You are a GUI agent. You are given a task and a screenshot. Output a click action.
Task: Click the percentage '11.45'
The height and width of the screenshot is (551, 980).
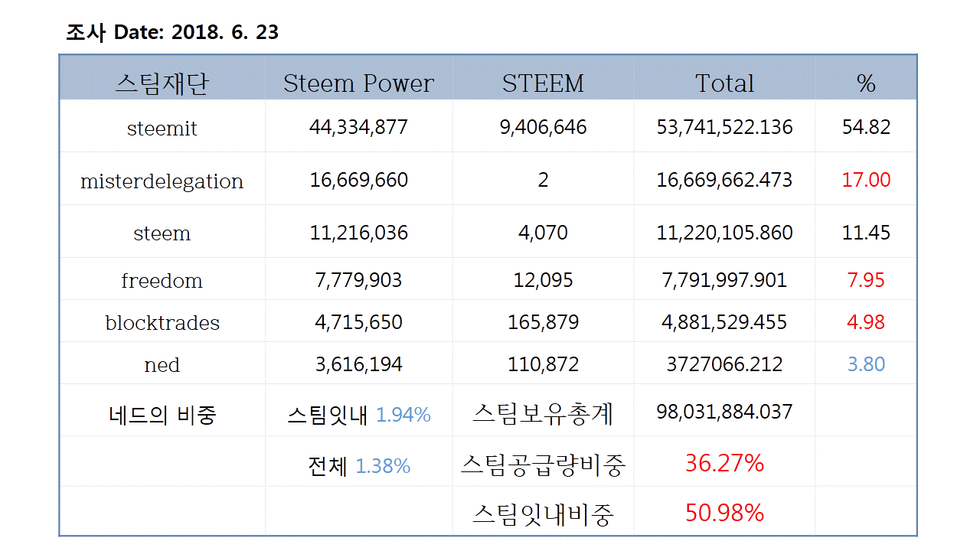pyautogui.click(x=866, y=233)
